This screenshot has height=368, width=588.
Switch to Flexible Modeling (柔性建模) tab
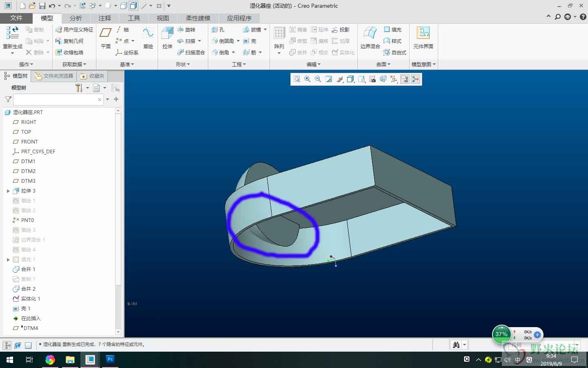click(198, 18)
